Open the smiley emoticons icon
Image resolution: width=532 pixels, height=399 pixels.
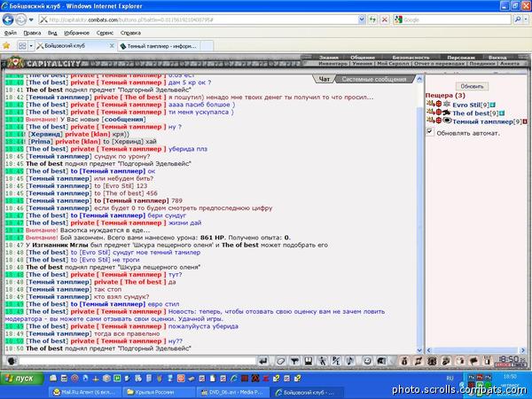pyautogui.click(x=367, y=361)
